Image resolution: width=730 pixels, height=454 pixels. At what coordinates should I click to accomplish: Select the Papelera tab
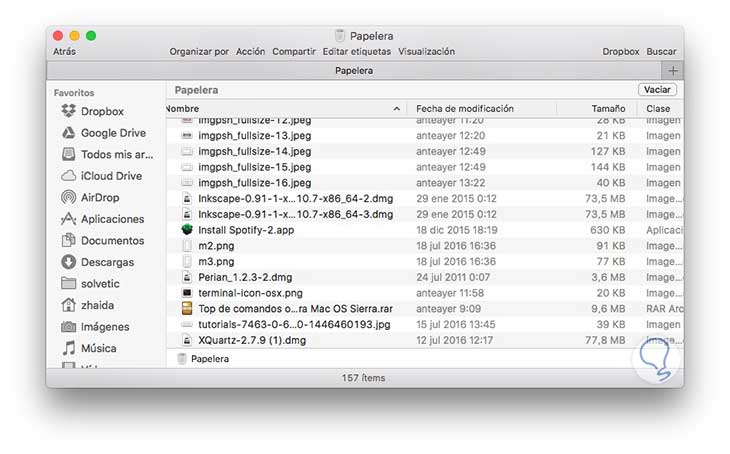click(354, 71)
